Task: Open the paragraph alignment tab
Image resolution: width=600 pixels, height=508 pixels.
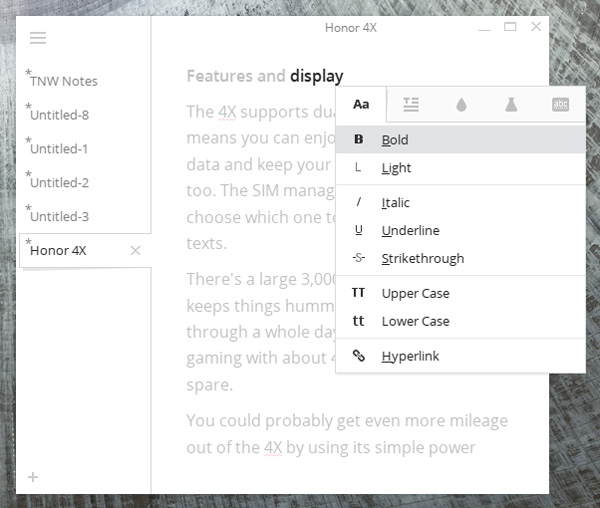Action: coord(411,104)
